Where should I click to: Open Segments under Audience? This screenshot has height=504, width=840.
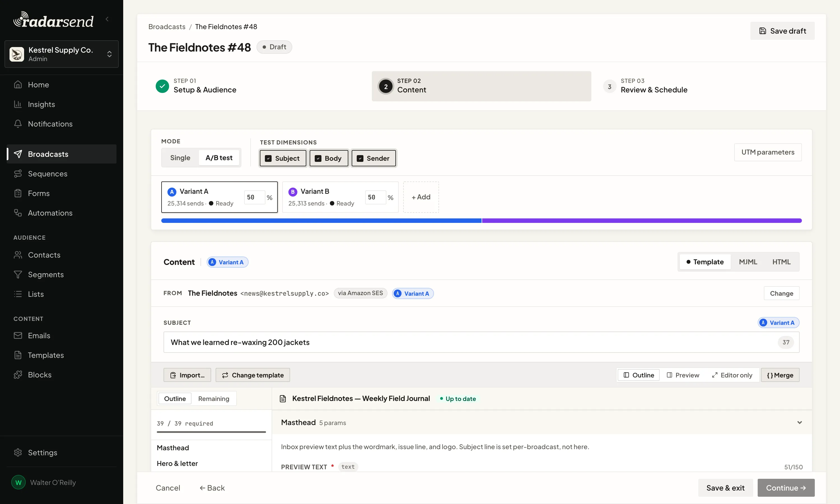click(x=61, y=274)
